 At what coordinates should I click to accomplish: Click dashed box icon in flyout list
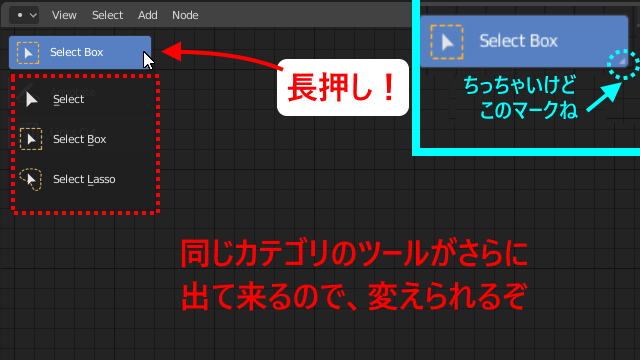(x=31, y=139)
